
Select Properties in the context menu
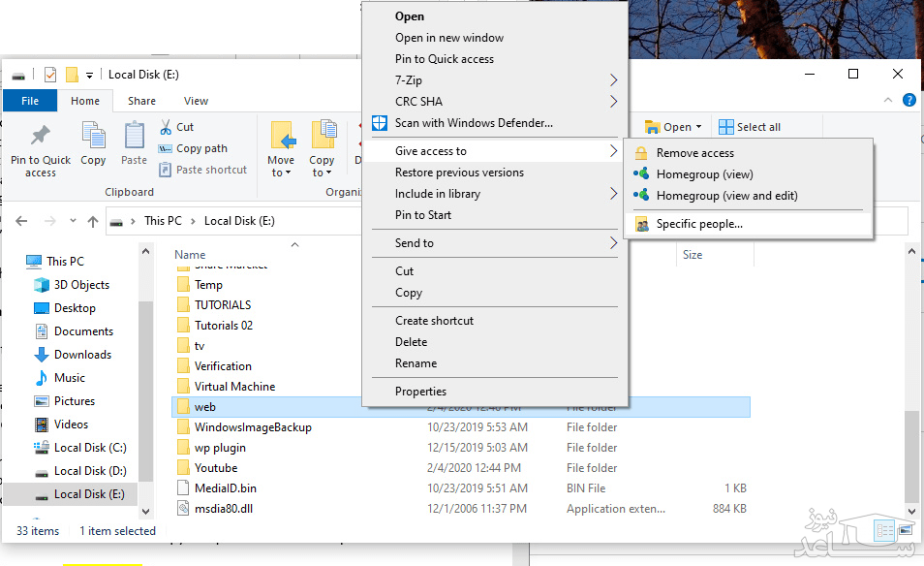pyautogui.click(x=420, y=392)
